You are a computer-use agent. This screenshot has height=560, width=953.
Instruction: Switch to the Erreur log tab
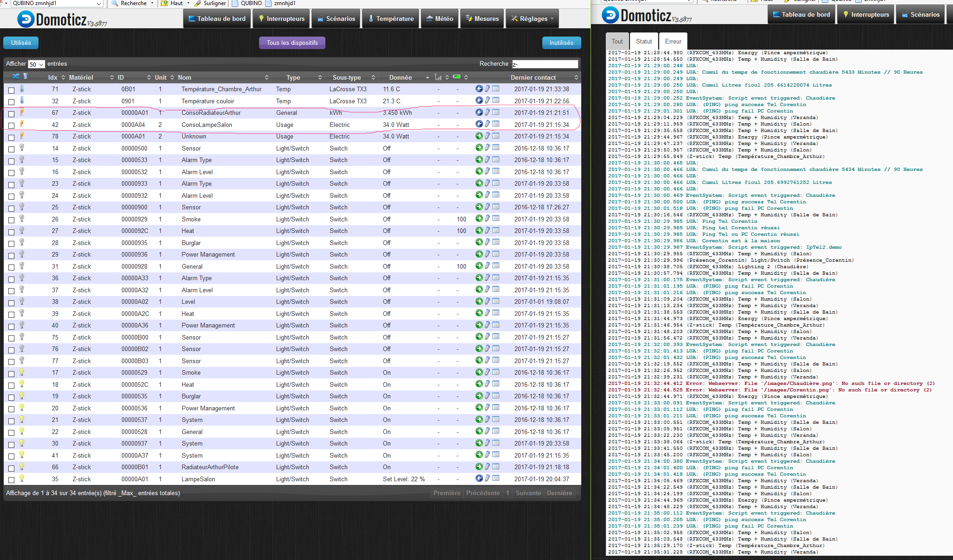coord(673,41)
